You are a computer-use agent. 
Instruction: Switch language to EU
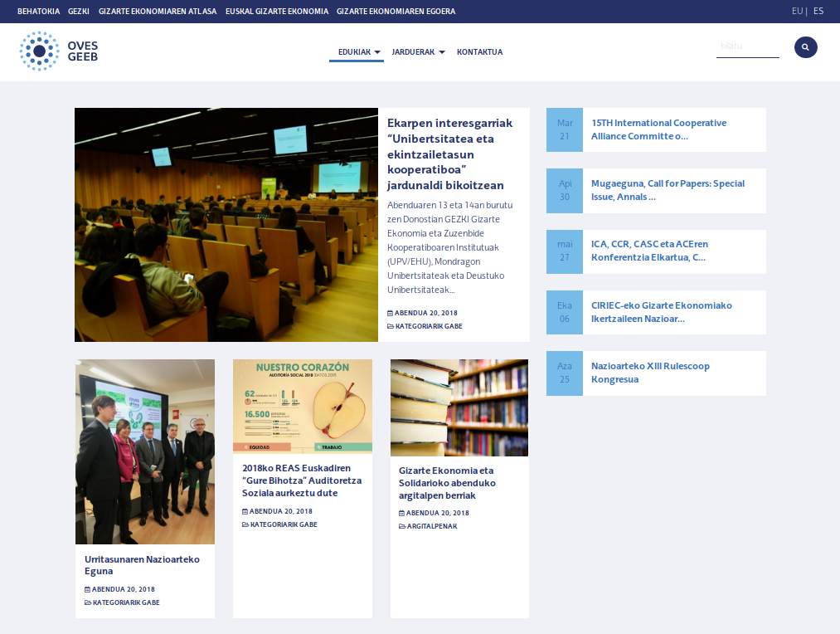[797, 12]
